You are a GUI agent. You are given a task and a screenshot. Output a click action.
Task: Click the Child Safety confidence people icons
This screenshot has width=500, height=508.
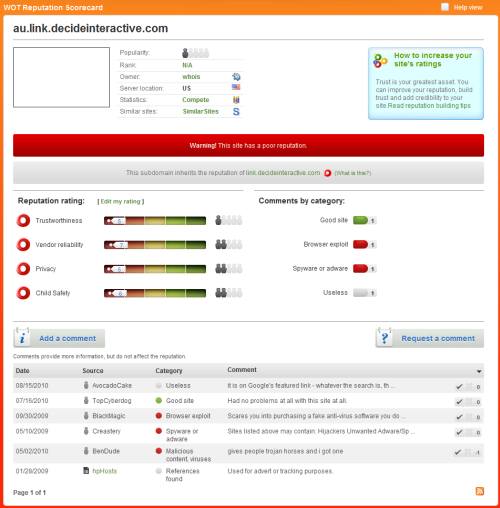[x=228, y=293]
